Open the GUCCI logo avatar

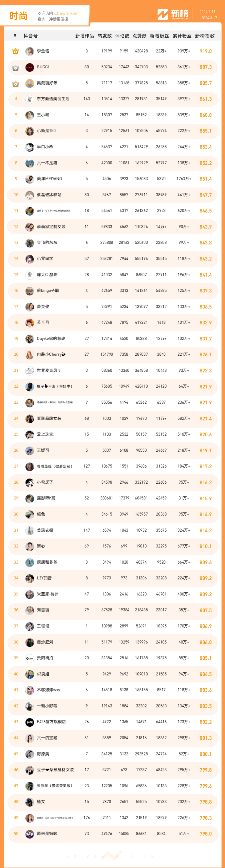tap(30, 67)
